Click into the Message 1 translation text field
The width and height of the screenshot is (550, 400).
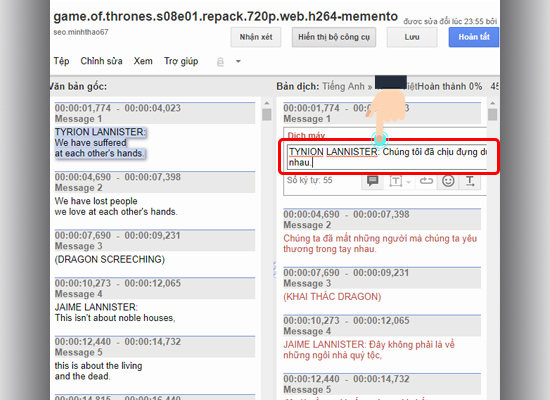click(387, 157)
